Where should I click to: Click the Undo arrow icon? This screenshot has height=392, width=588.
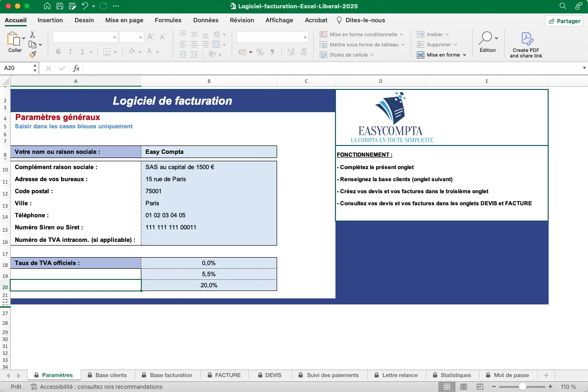[x=85, y=6]
